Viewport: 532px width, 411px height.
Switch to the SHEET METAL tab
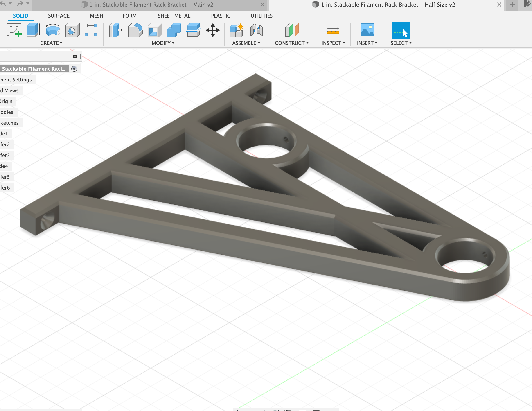click(x=174, y=16)
